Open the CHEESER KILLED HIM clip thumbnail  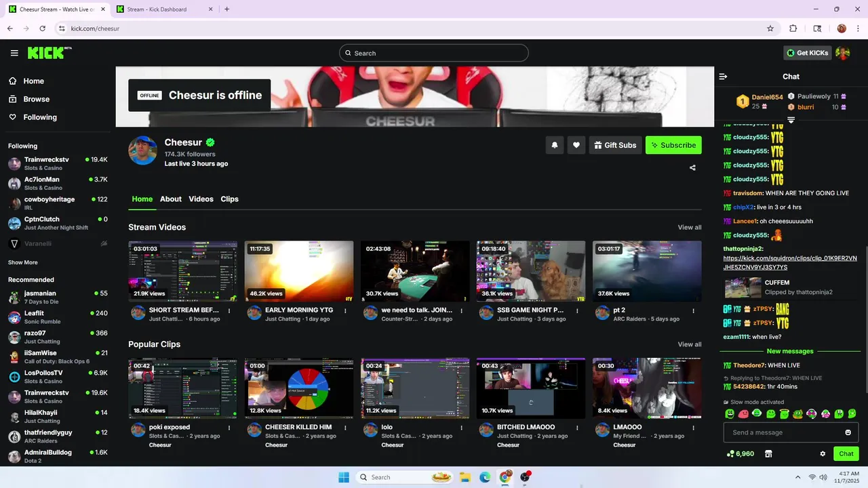(x=299, y=388)
